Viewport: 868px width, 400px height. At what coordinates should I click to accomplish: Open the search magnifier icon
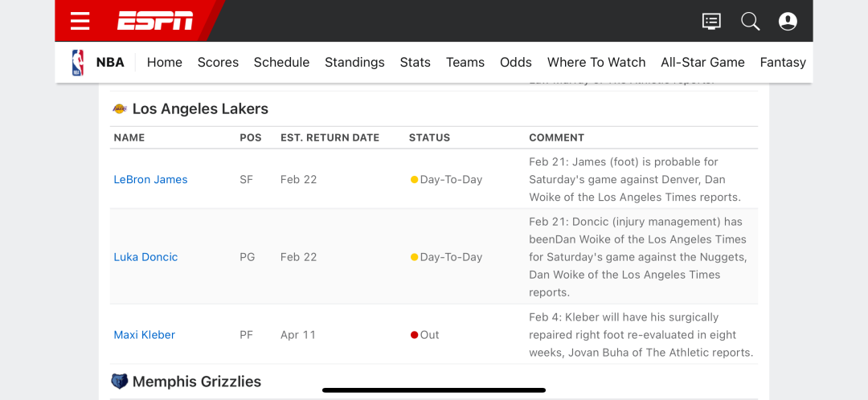(750, 22)
